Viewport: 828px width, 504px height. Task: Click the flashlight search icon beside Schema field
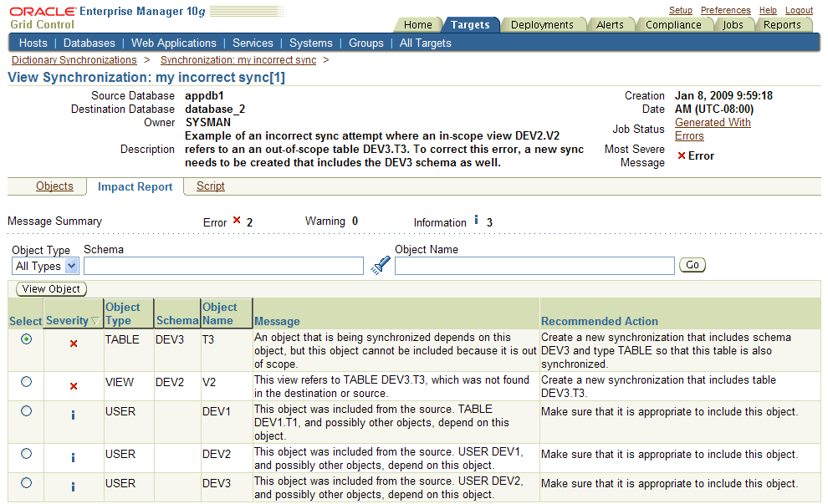tap(381, 264)
